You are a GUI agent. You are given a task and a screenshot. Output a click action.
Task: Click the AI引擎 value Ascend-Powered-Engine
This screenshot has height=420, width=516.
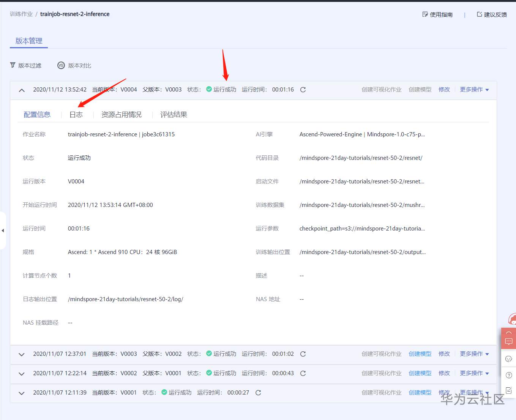tap(362, 134)
